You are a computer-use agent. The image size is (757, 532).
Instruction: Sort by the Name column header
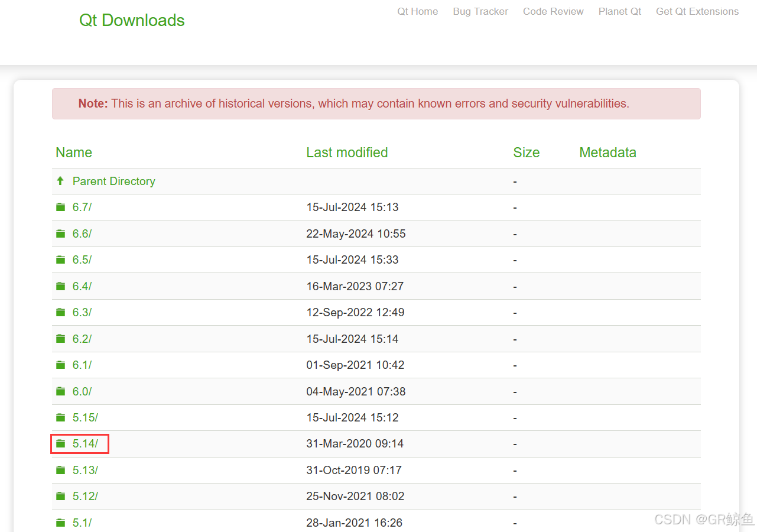pyautogui.click(x=74, y=153)
